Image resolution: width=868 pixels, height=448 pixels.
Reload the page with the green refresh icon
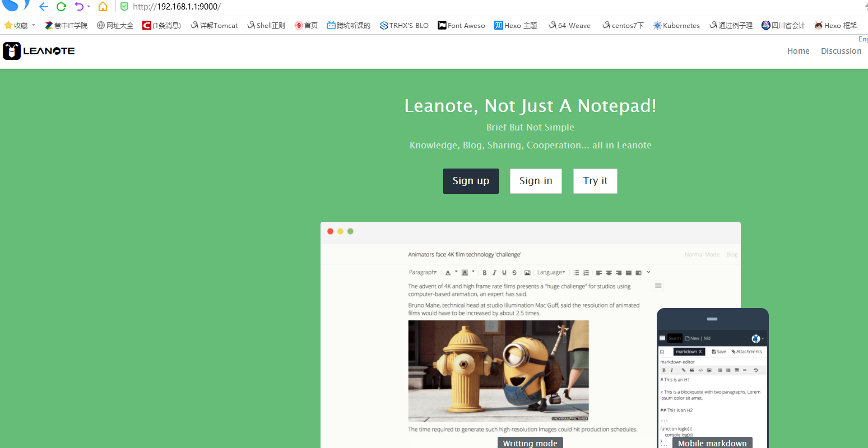(x=62, y=7)
